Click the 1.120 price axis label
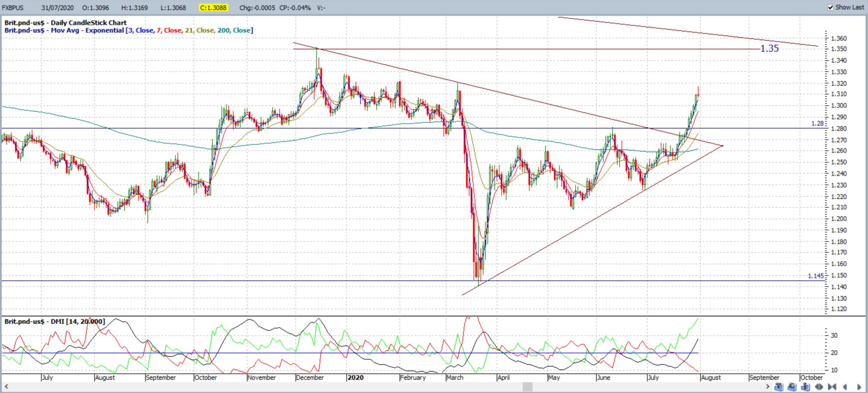Screen dimensions: 868x393 click(x=838, y=309)
